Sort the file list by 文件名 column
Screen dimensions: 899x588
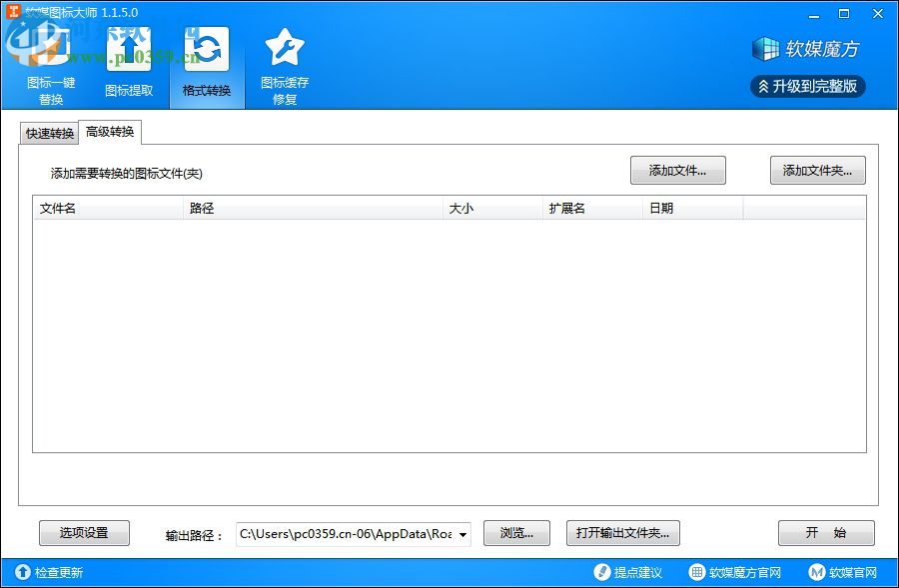(100, 208)
